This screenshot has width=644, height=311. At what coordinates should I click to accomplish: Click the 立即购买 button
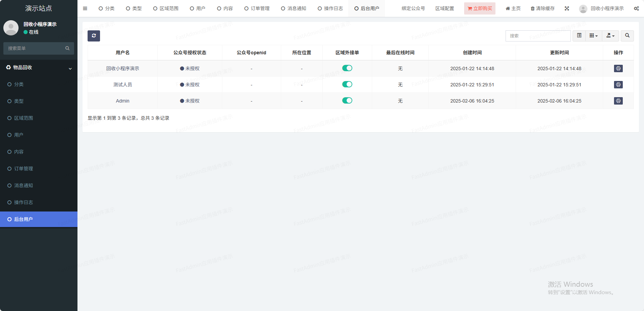pos(480,8)
